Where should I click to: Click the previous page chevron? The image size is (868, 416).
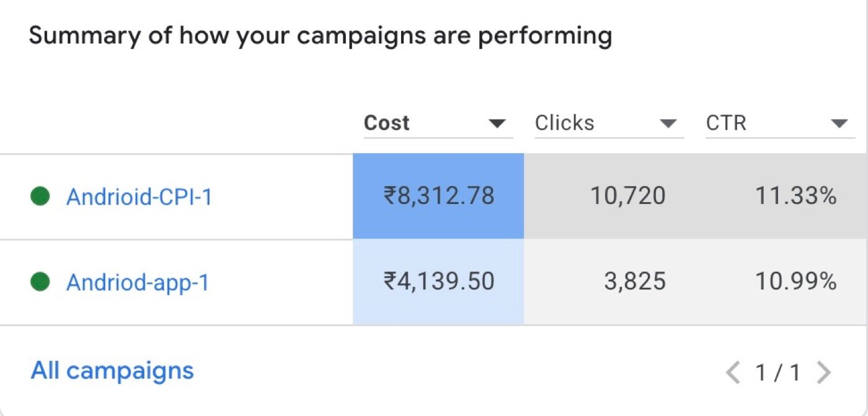click(x=733, y=373)
